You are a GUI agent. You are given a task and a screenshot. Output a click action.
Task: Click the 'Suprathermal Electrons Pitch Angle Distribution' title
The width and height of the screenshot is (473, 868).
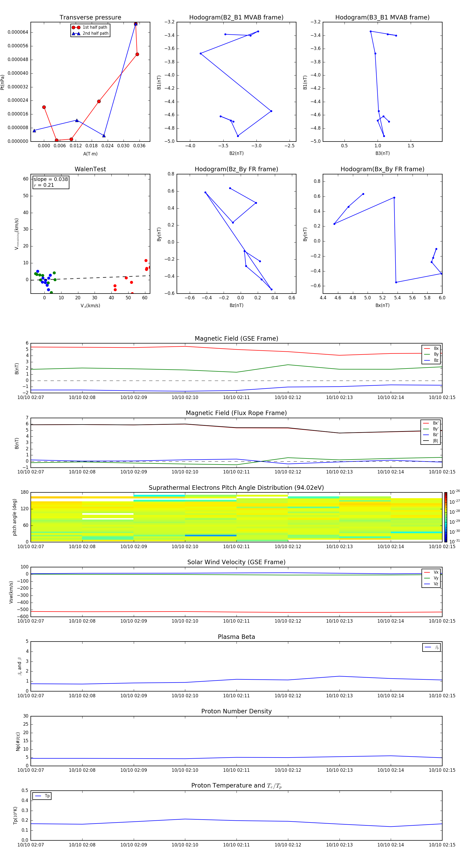pyautogui.click(x=236, y=488)
